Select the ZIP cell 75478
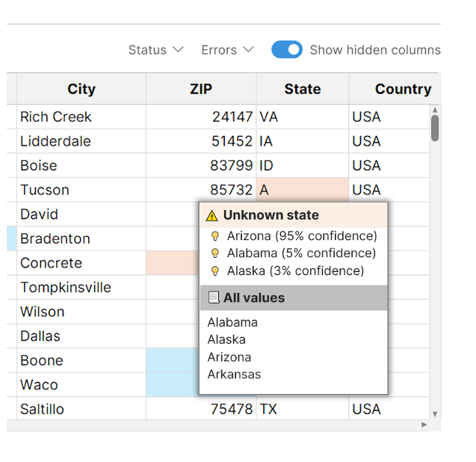The height and width of the screenshot is (462, 476). (201, 409)
